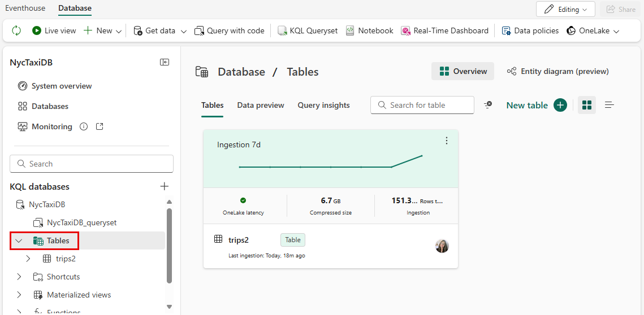Switch to list view layout
The image size is (644, 315).
point(609,105)
